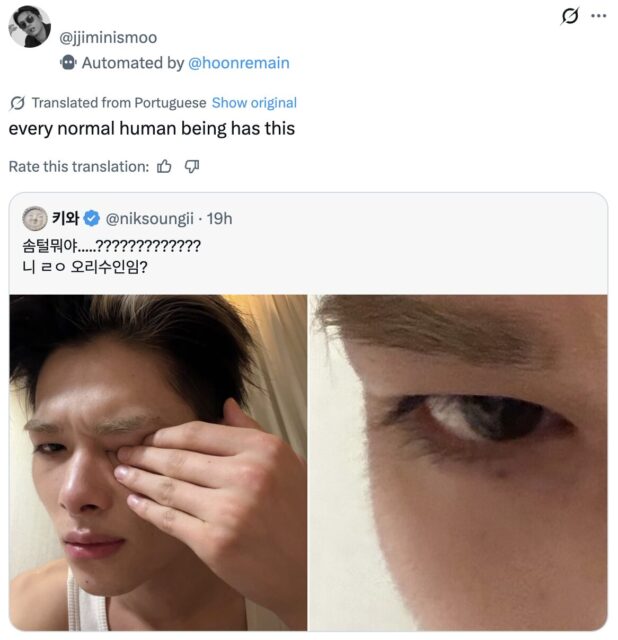Click the quoted post's small avatar
The width and height of the screenshot is (618, 640).
34,218
